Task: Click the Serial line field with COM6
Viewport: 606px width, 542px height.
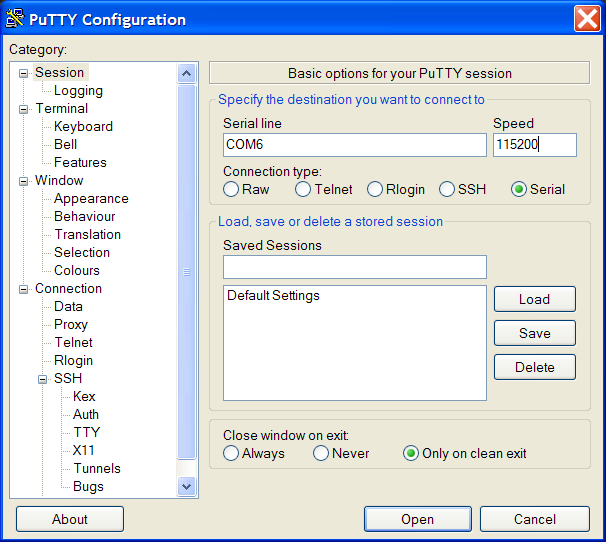Action: tap(354, 145)
